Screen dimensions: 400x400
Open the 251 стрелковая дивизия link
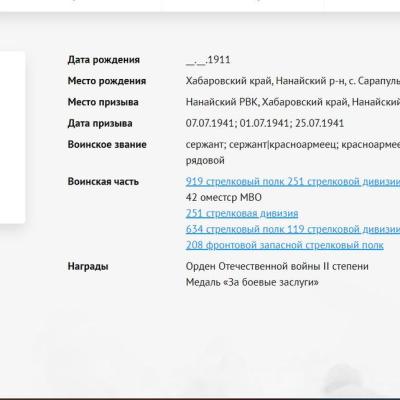coord(242,213)
